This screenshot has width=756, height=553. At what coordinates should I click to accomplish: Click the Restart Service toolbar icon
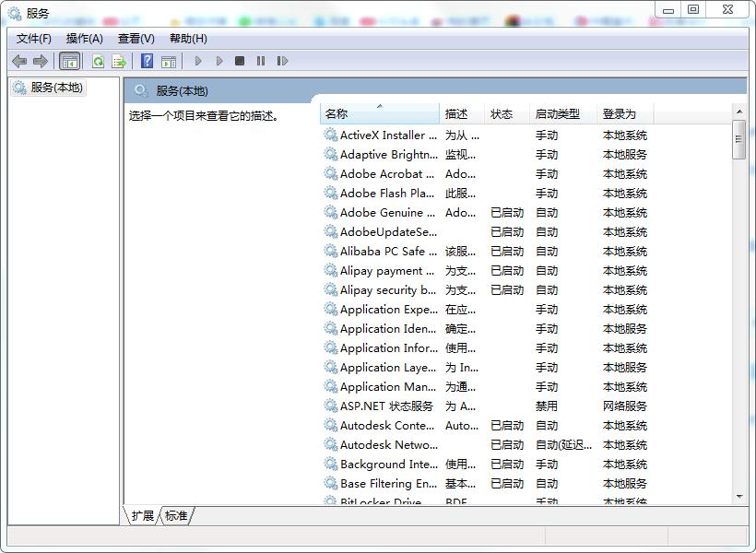pos(282,61)
